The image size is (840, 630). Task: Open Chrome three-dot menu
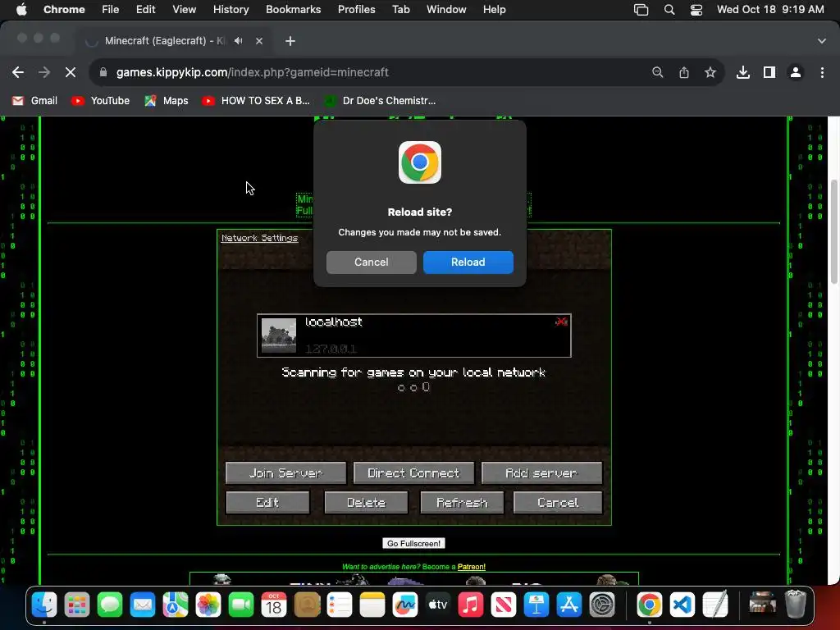coord(822,72)
